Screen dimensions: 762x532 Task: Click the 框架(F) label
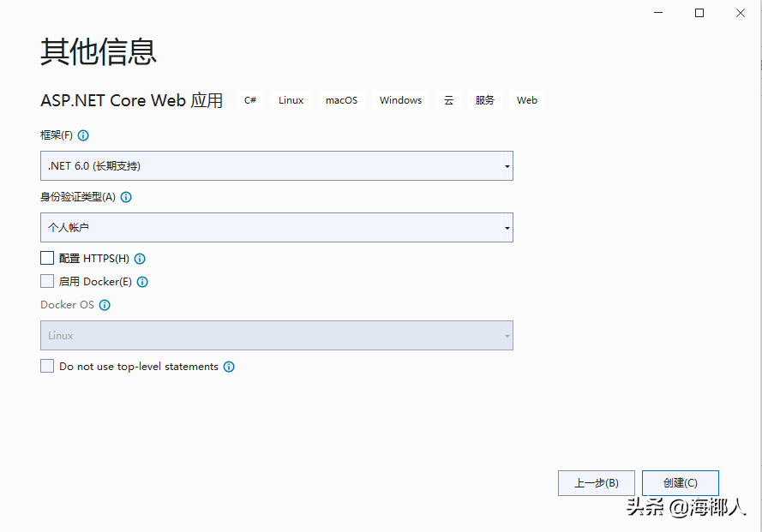tap(57, 135)
